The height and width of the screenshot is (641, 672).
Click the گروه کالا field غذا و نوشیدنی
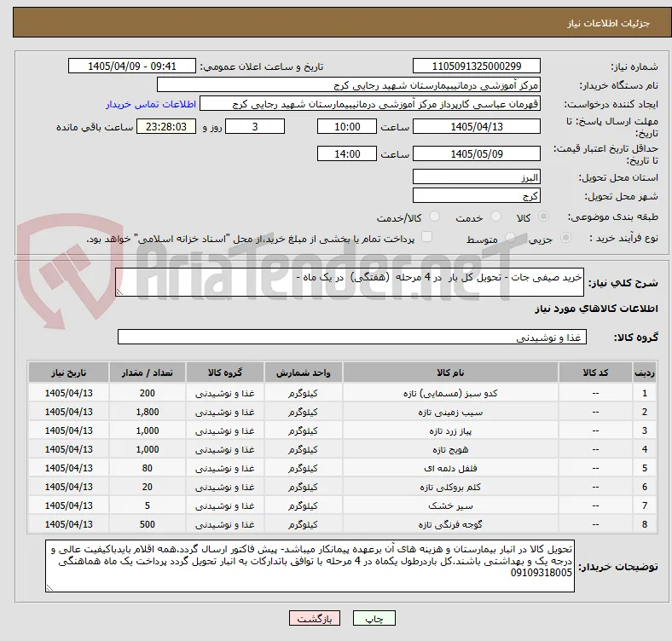coord(352,337)
